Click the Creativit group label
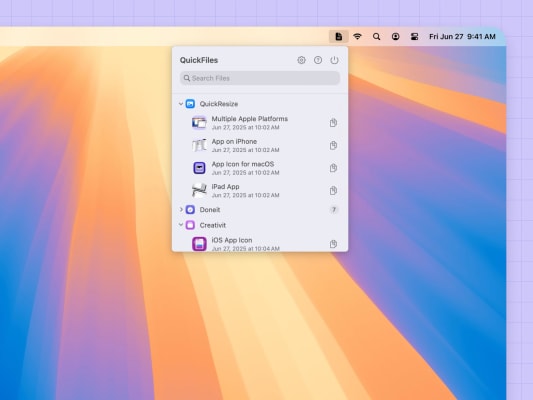The width and height of the screenshot is (533, 400). (213, 225)
